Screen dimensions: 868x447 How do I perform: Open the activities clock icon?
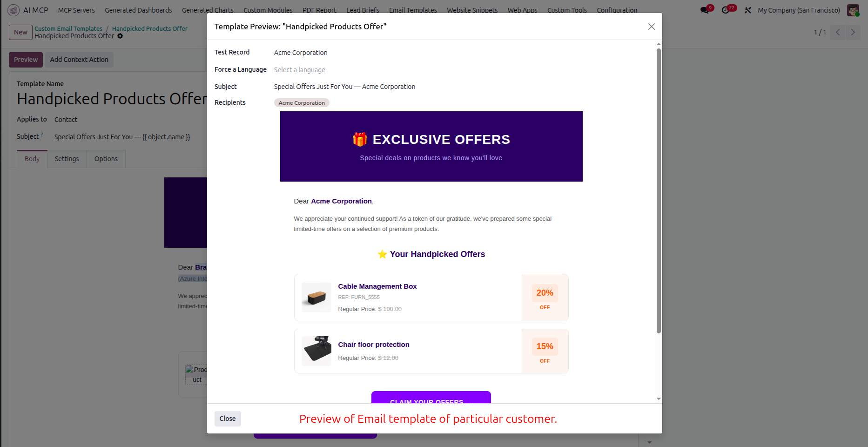point(726,10)
